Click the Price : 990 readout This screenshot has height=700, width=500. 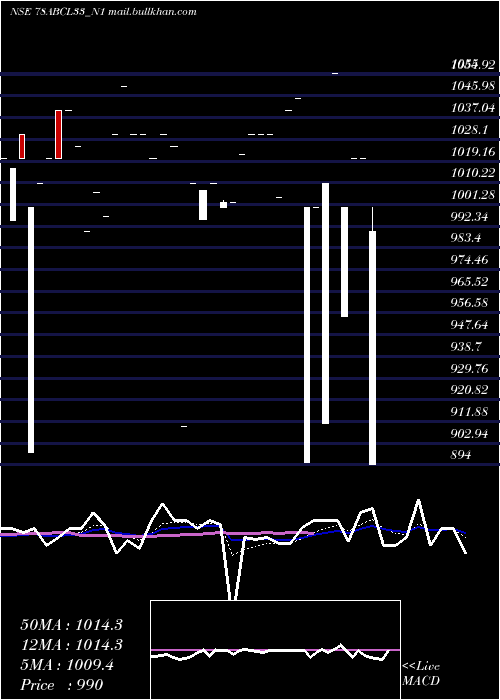tap(62, 685)
